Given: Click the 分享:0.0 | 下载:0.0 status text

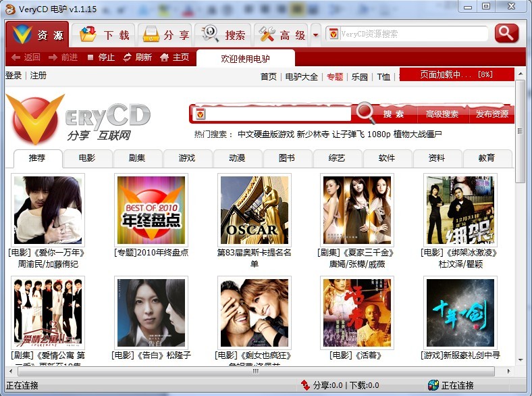Looking at the screenshot, I should point(346,385).
